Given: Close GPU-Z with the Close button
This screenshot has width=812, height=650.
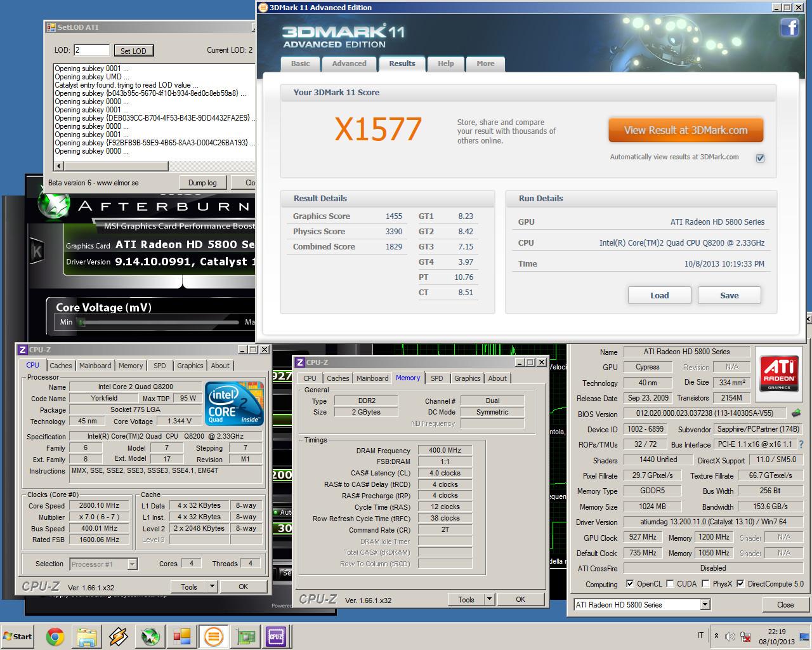Looking at the screenshot, I should click(x=785, y=605).
